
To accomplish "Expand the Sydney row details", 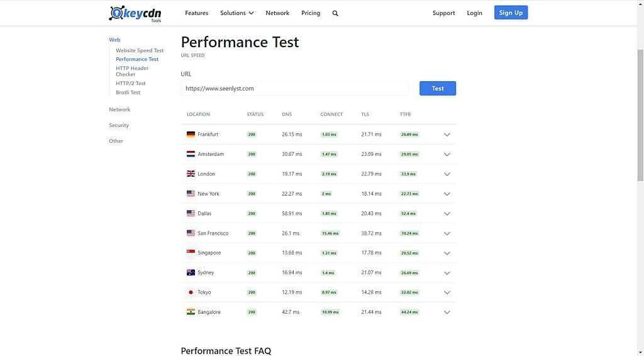I will click(x=447, y=272).
